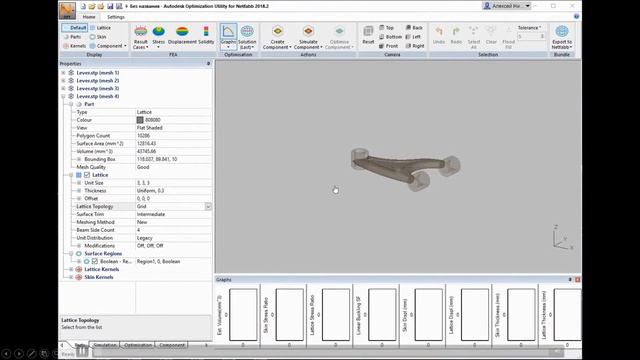Expand Lever.stp (mesh 2) node
This screenshot has width=640, height=360.
[63, 80]
